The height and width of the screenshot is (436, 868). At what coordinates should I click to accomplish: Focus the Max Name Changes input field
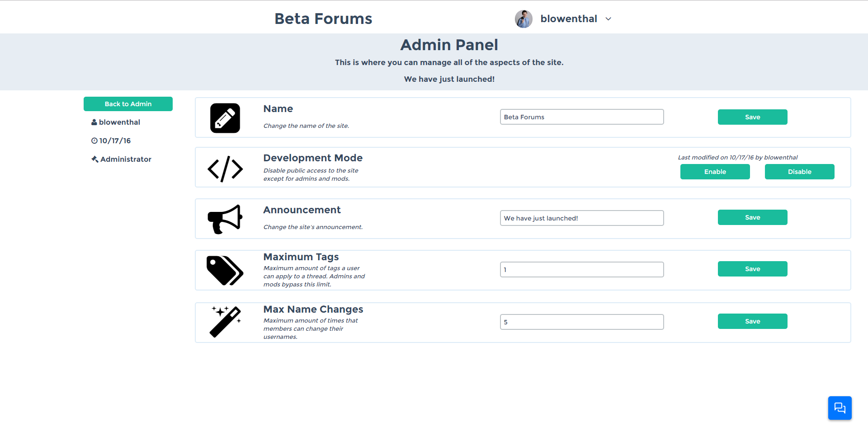pyautogui.click(x=582, y=322)
